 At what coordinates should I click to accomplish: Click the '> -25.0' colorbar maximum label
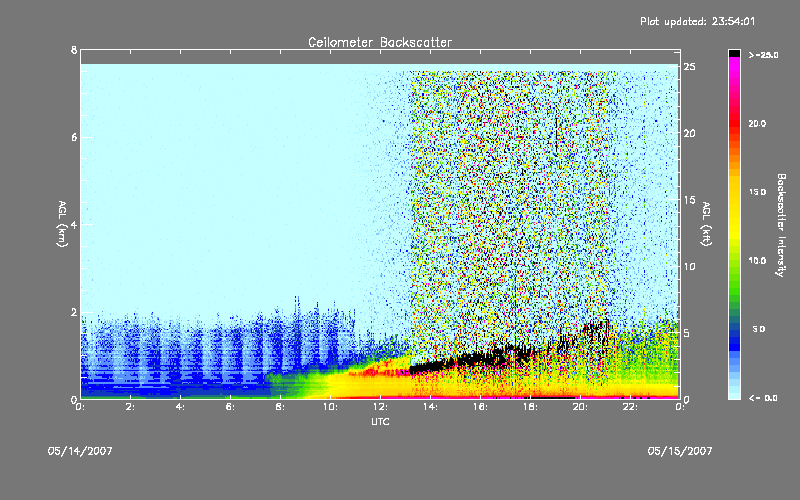(x=763, y=55)
